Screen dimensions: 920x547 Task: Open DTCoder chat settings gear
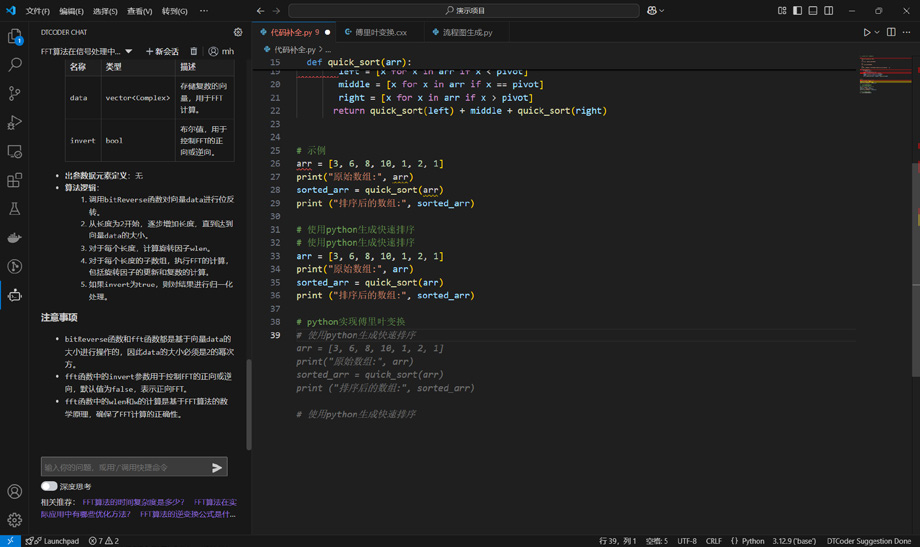pyautogui.click(x=238, y=32)
